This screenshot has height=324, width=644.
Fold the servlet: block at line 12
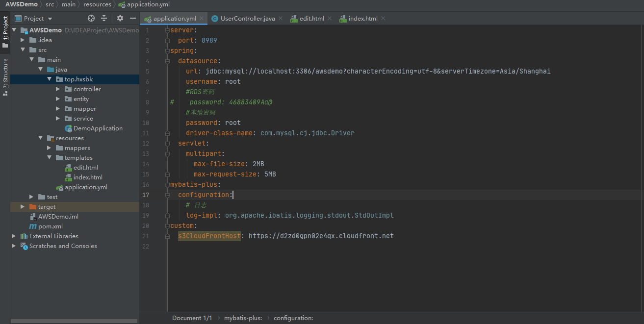[x=167, y=143]
